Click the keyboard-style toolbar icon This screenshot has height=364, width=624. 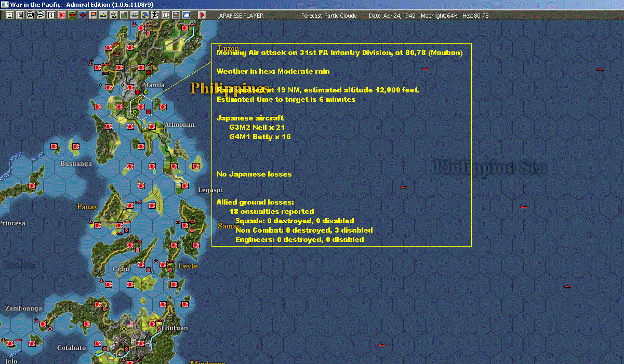coord(176,15)
